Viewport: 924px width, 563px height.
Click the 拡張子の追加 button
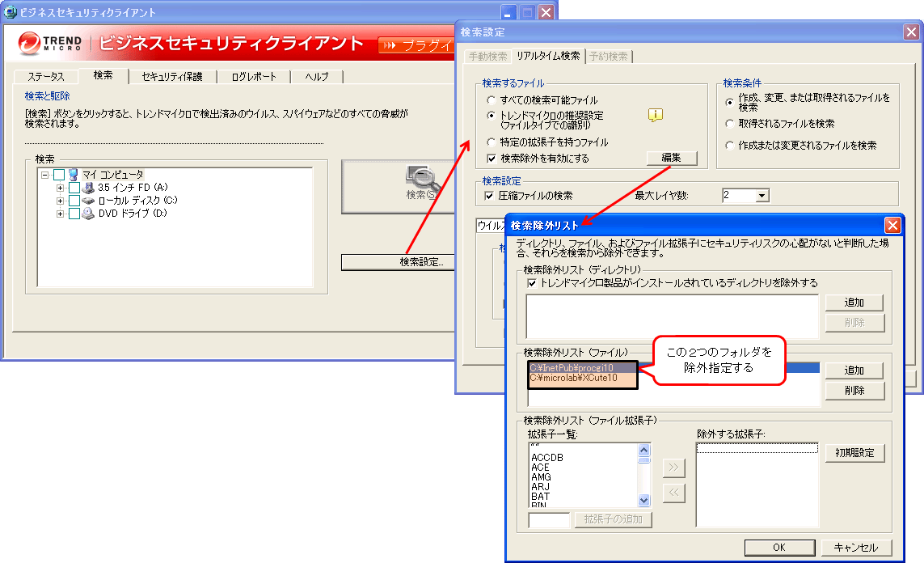(614, 519)
